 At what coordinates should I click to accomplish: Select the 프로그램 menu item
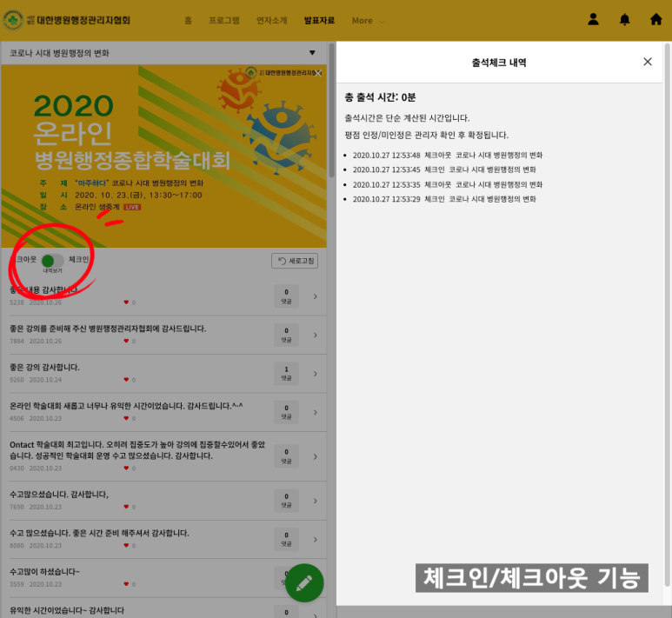pos(224,21)
